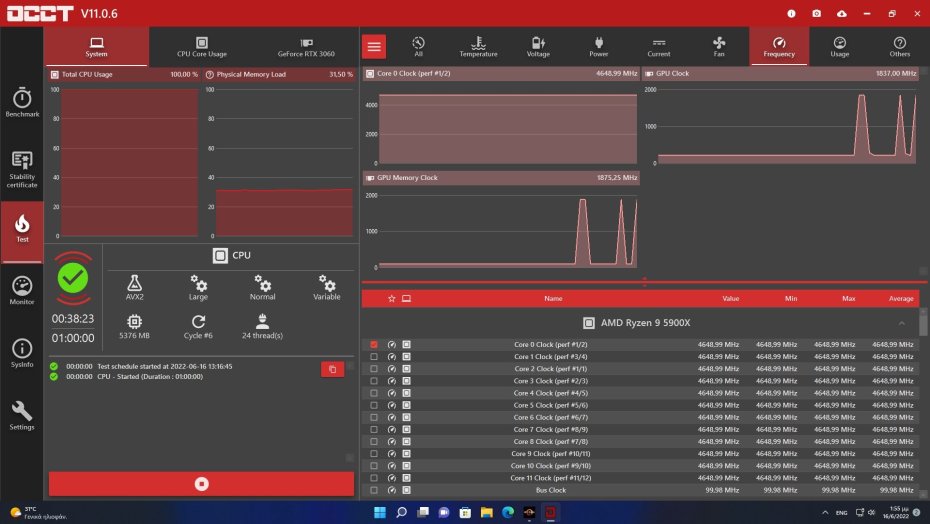
Task: Open SysInfo from the sidebar
Action: (x=22, y=353)
